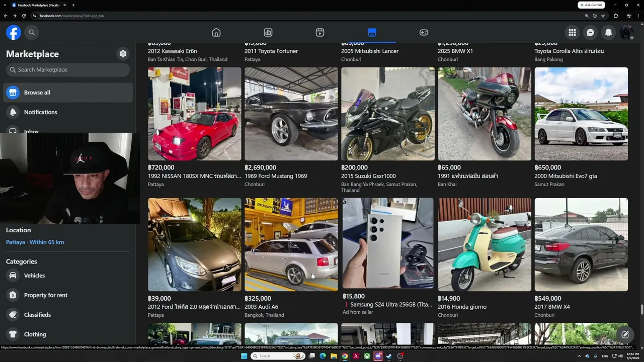
Task: Open the Reels video tab
Action: pos(320,33)
